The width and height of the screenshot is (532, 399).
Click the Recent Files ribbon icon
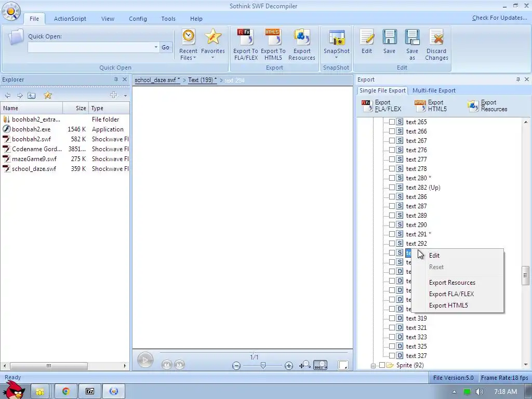point(188,37)
